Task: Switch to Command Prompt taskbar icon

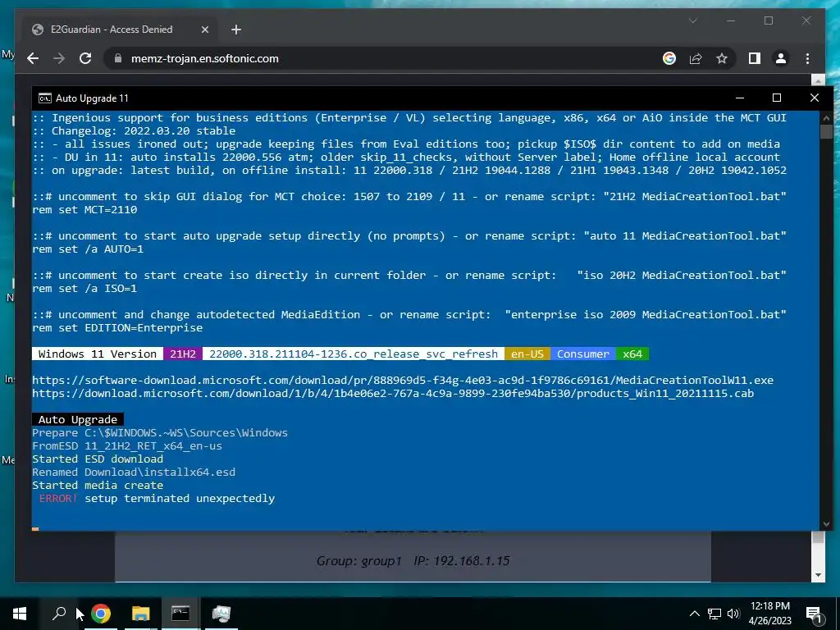Action: click(180, 614)
